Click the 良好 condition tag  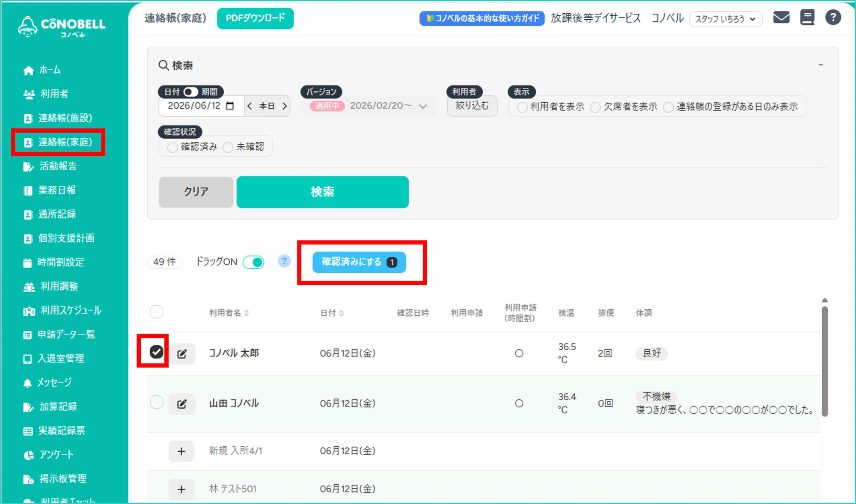coord(652,353)
